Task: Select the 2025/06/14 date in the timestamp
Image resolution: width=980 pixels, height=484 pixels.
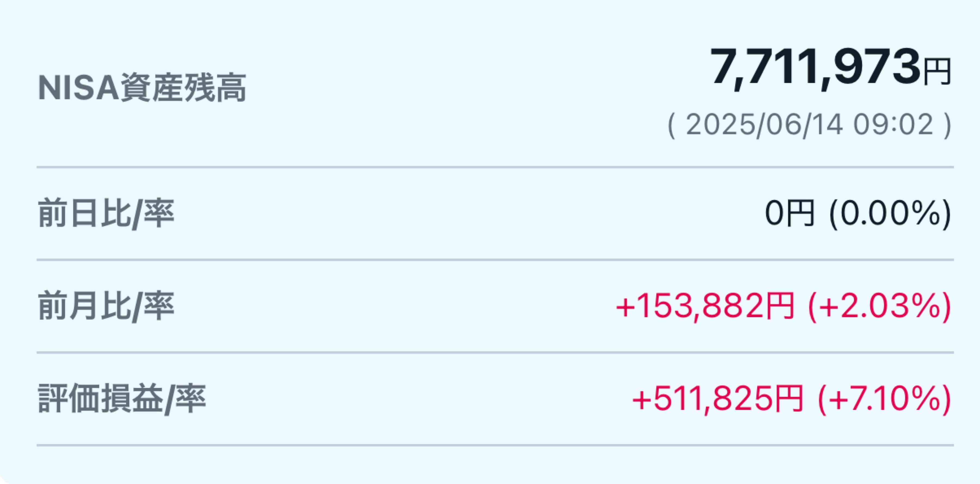Action: tap(764, 125)
